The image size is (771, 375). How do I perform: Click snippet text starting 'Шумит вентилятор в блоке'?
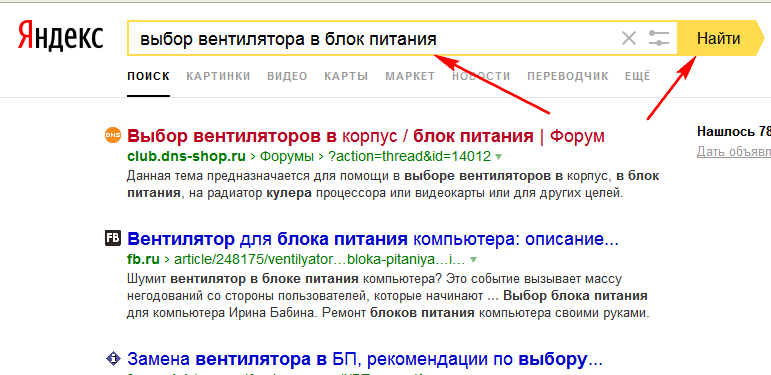click(x=388, y=296)
